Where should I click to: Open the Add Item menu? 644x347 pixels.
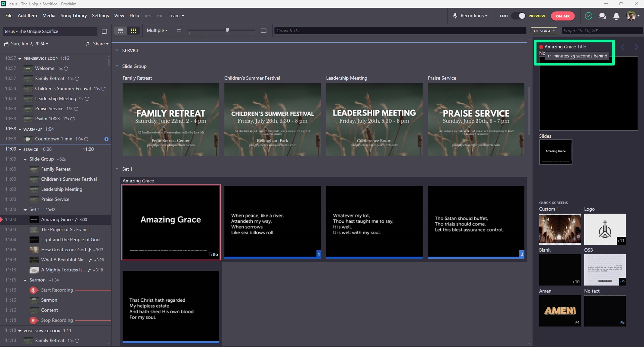27,15
